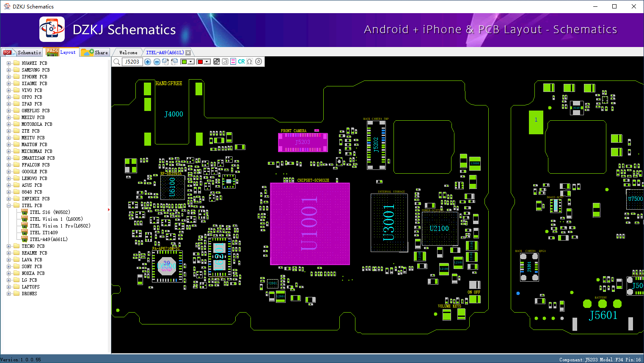
Task: Open the ITEL IT1409 layout
Action: coord(44,233)
